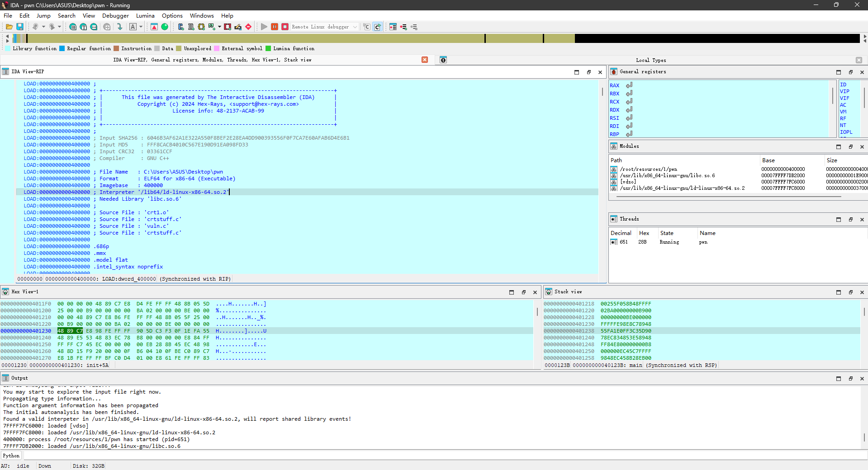Click the pencil edit toolbar icon
Screen dimensions: 868x470
click(x=238, y=27)
